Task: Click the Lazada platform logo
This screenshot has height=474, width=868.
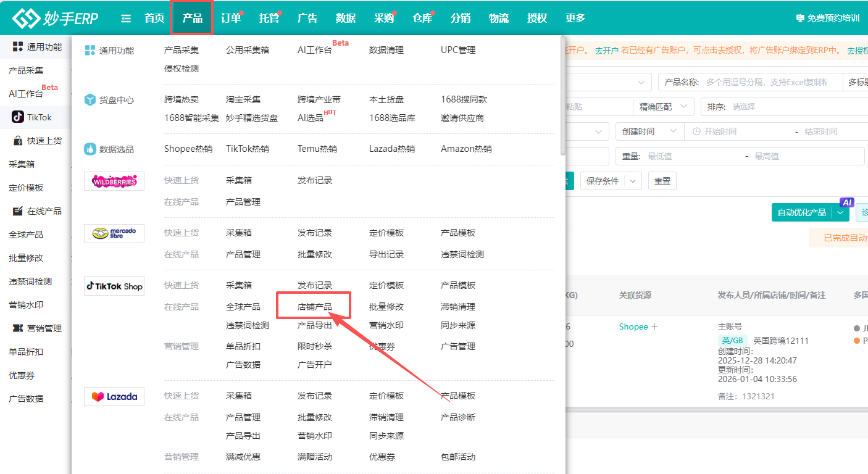Action: pos(114,396)
